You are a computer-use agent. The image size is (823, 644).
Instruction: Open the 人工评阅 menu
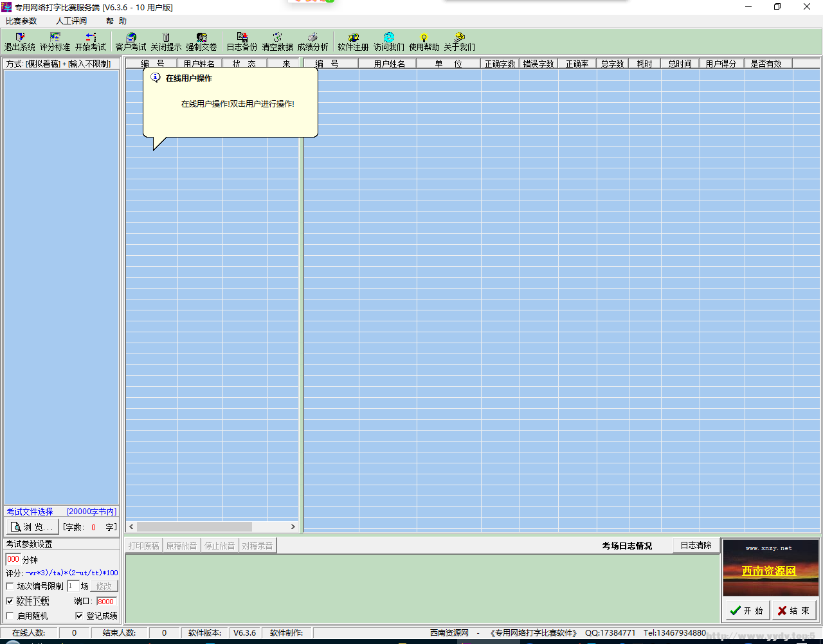(x=71, y=21)
